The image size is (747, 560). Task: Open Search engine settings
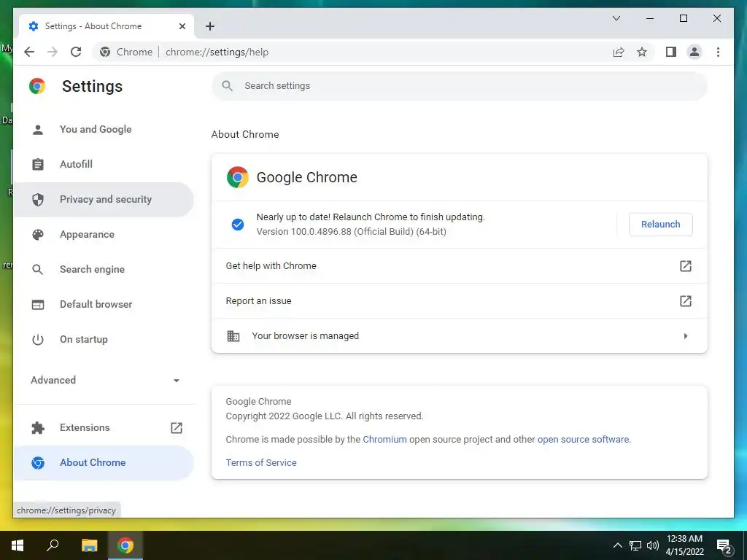point(103,270)
